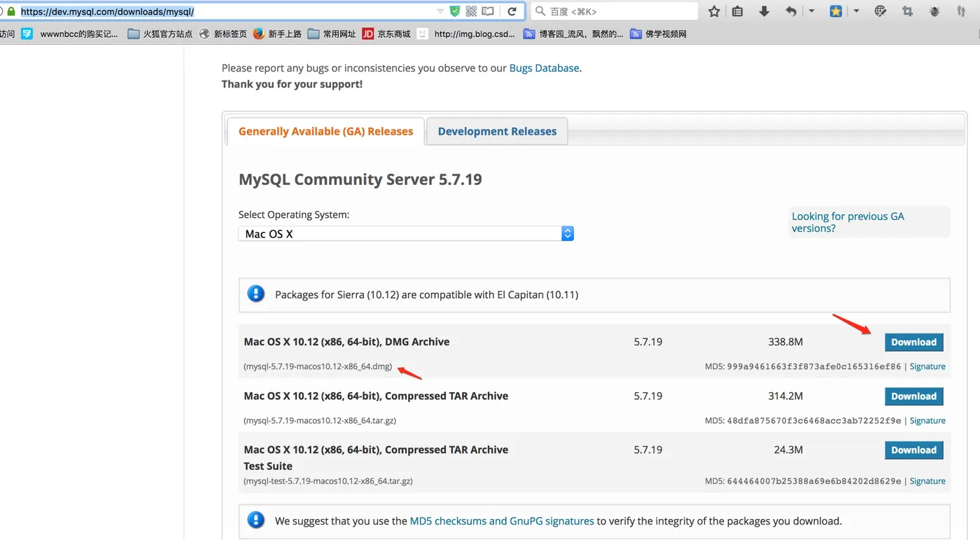Switch to Development Releases tab
This screenshot has height=540, width=980.
497,132
